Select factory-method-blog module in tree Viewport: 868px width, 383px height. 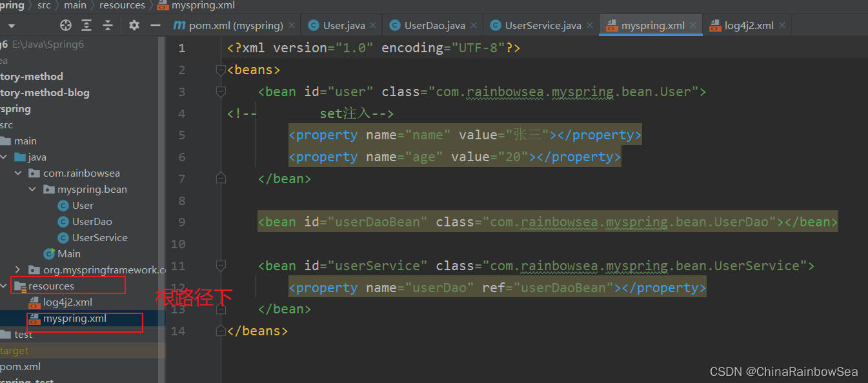(x=45, y=92)
